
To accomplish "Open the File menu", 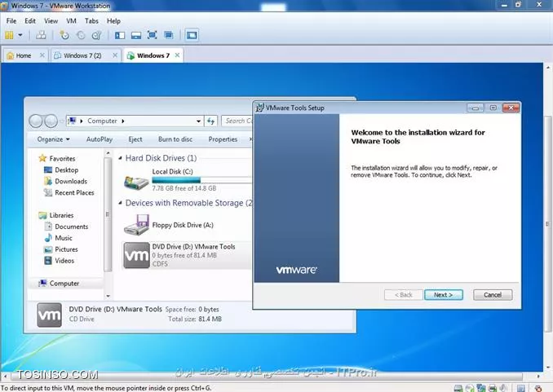I will pos(11,21).
